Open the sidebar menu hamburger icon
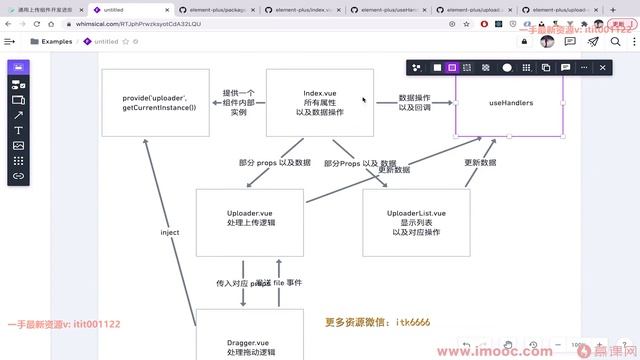 tap(9, 41)
